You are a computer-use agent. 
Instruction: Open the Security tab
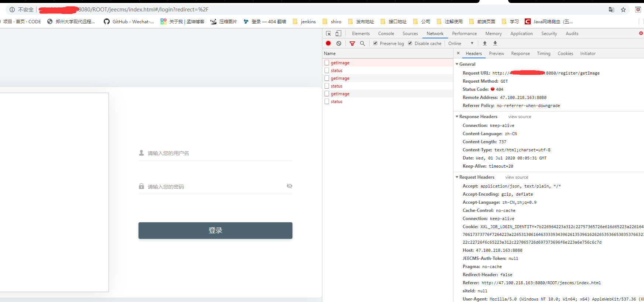coord(549,34)
